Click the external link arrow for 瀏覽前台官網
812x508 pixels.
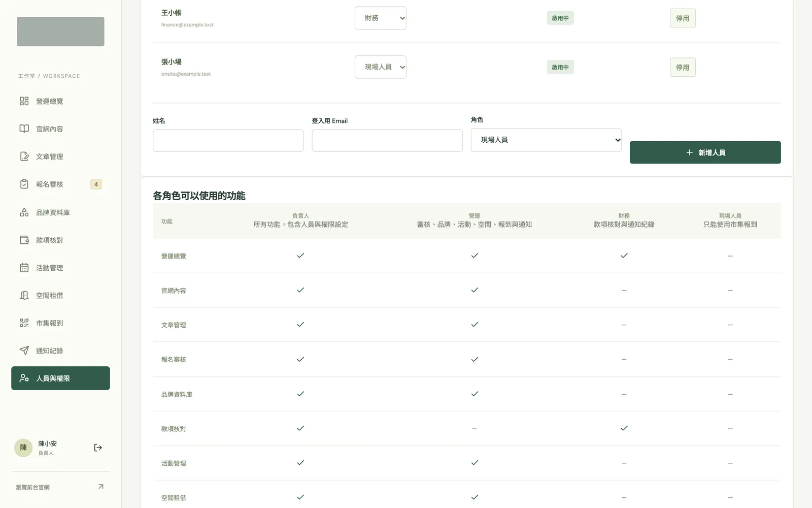point(100,487)
